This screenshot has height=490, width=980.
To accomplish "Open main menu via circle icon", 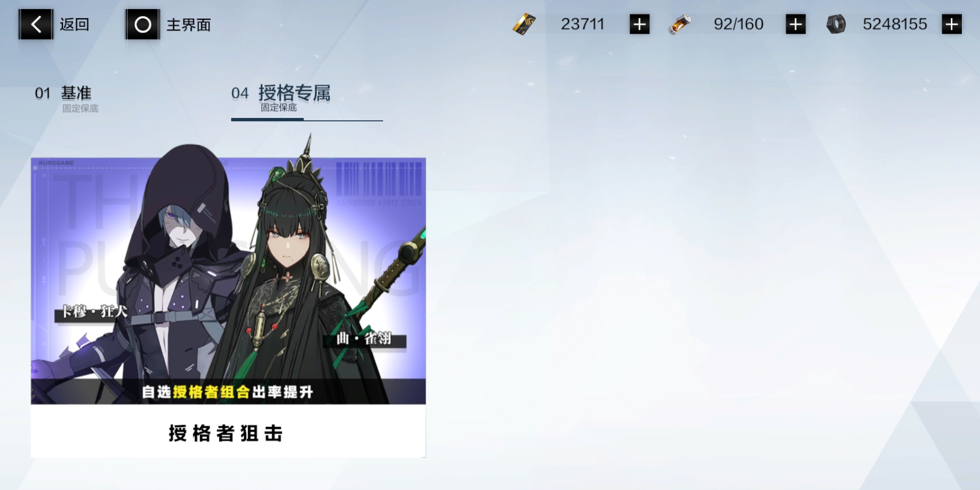I will 142,24.
